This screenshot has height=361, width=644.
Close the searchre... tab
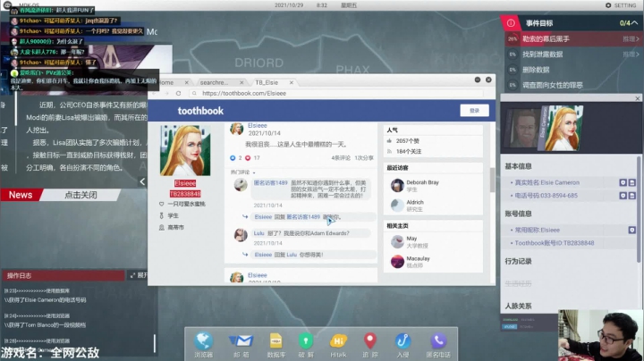[241, 82]
